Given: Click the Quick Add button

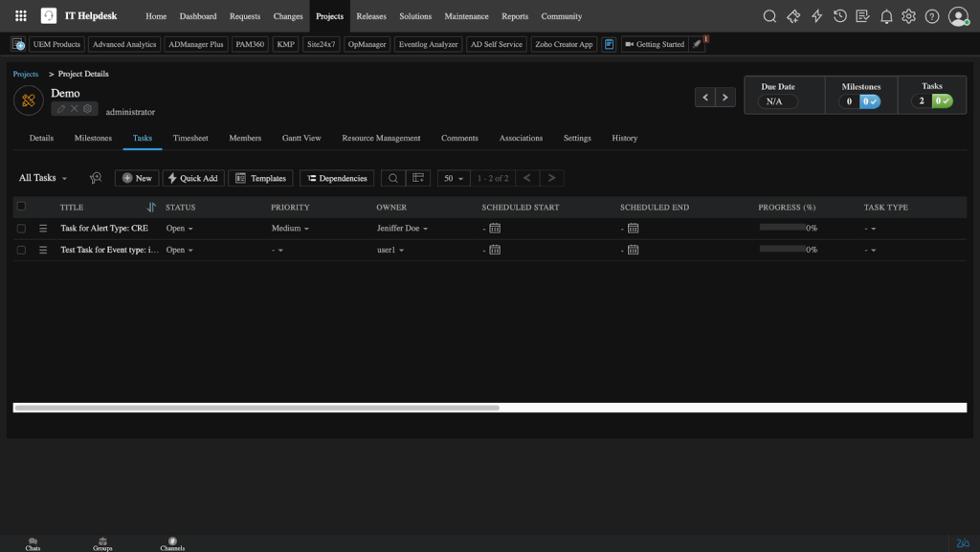Looking at the screenshot, I should [193, 178].
